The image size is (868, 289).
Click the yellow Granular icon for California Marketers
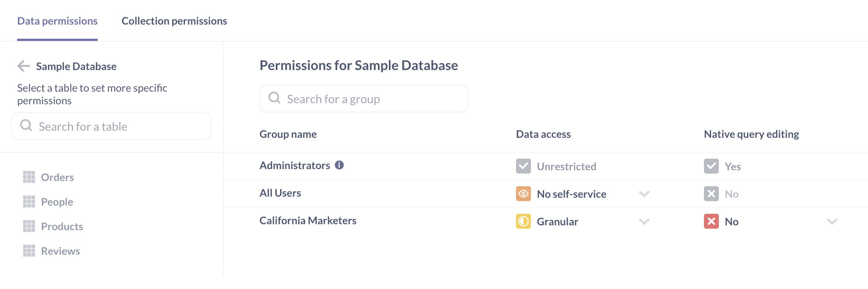(523, 221)
